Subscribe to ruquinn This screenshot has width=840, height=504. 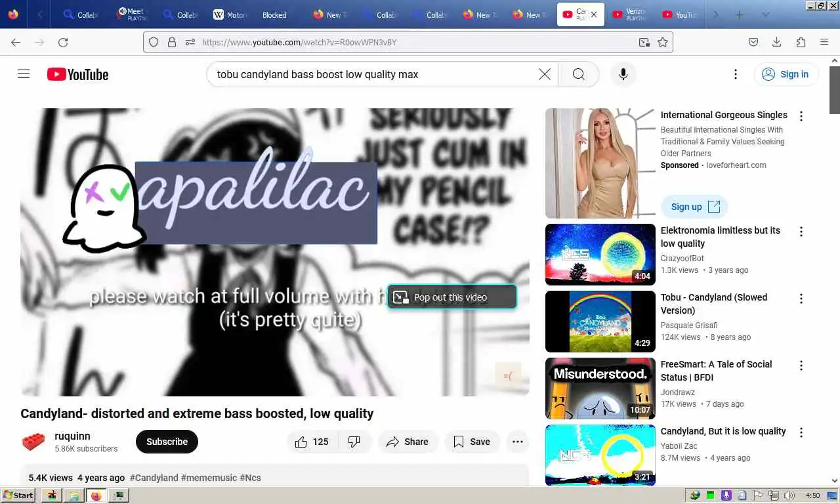pos(167,442)
